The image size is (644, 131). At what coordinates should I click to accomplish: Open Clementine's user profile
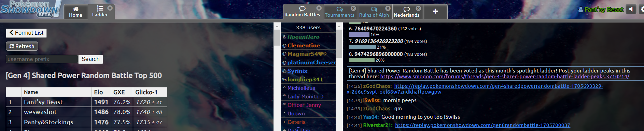coord(308,46)
